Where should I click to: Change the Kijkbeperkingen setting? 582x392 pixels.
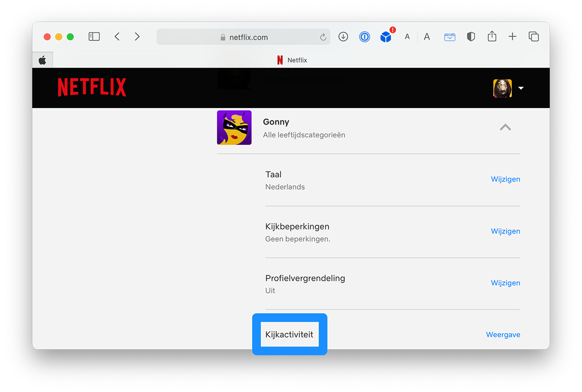506,231
